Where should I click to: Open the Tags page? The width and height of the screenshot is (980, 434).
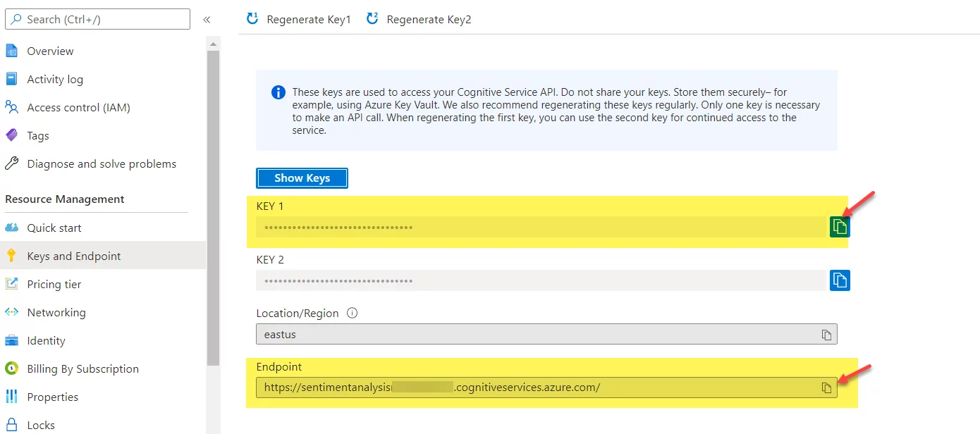[x=38, y=135]
